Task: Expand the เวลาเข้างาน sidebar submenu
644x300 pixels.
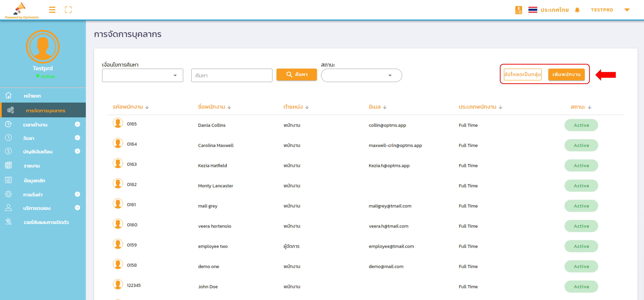Action: 78,124
